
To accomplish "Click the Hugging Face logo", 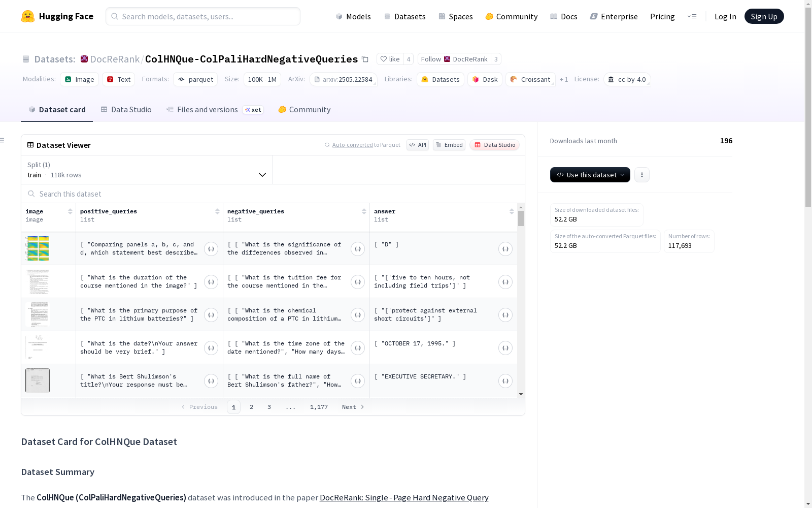I will (x=57, y=16).
